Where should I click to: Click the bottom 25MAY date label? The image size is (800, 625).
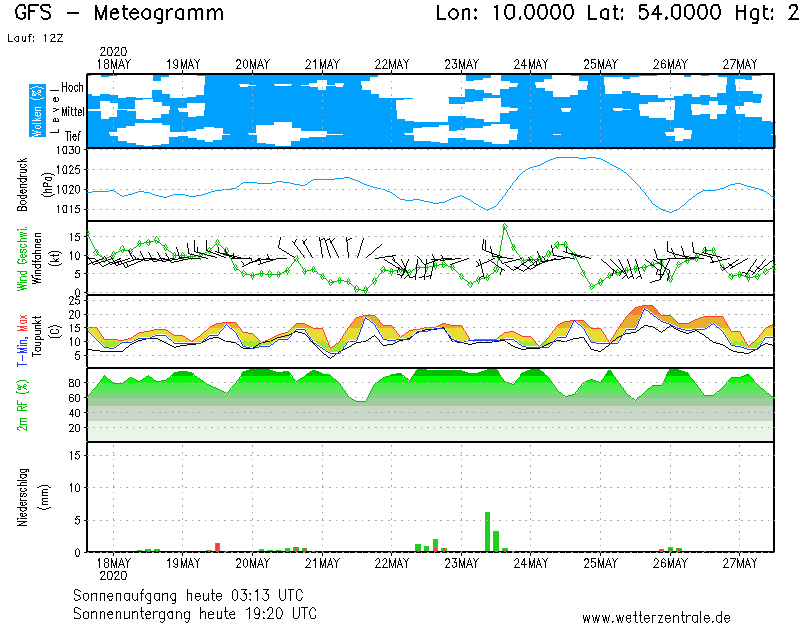601,563
